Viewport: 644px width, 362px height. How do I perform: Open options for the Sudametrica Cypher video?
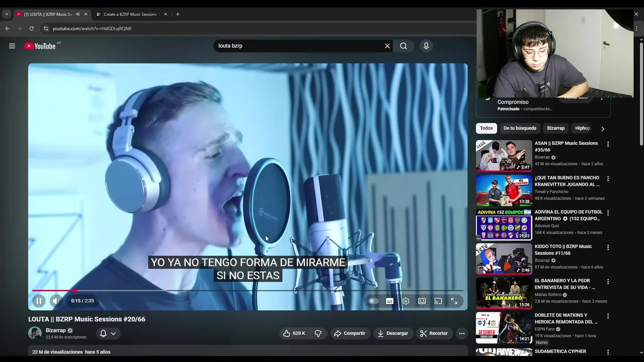tap(608, 352)
